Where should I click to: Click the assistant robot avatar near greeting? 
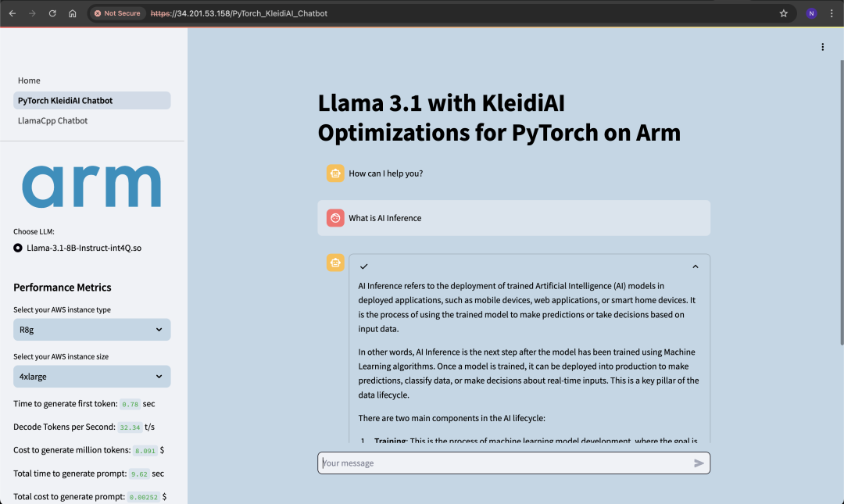point(335,173)
